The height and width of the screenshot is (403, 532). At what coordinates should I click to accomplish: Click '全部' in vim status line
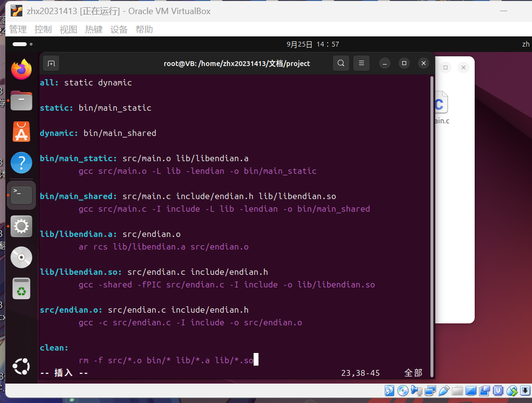(413, 373)
